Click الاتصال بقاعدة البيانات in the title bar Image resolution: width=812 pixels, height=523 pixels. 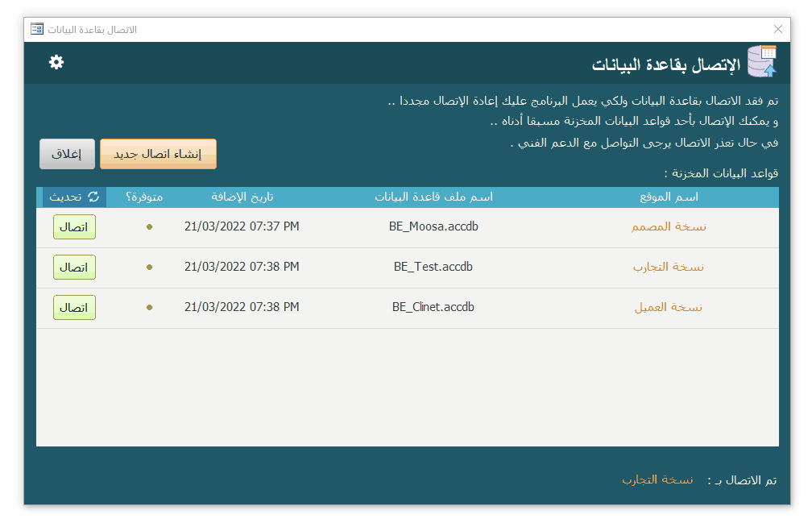pos(92,30)
